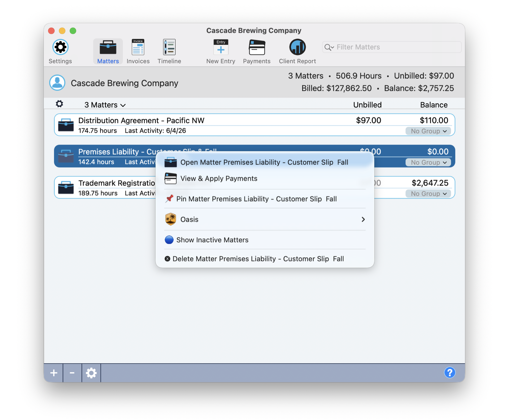Click the pushpin icon in context menu
This screenshot has height=420, width=512.
point(169,199)
